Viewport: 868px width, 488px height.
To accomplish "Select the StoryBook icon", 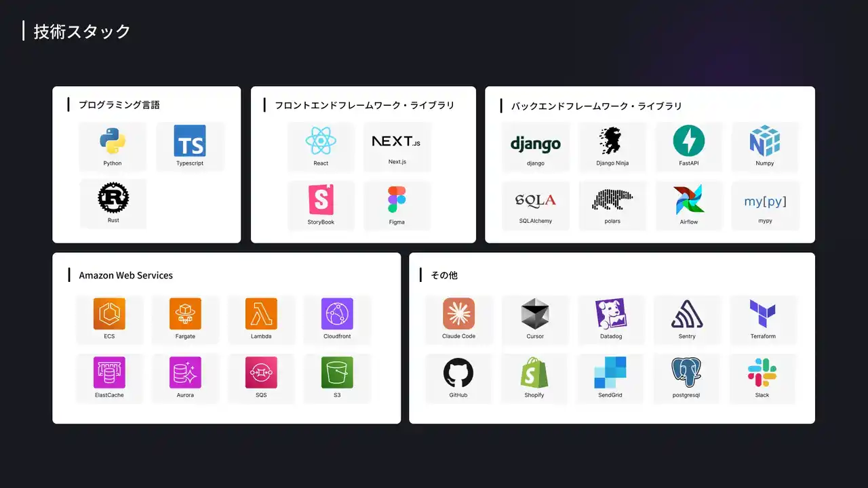I will click(321, 199).
